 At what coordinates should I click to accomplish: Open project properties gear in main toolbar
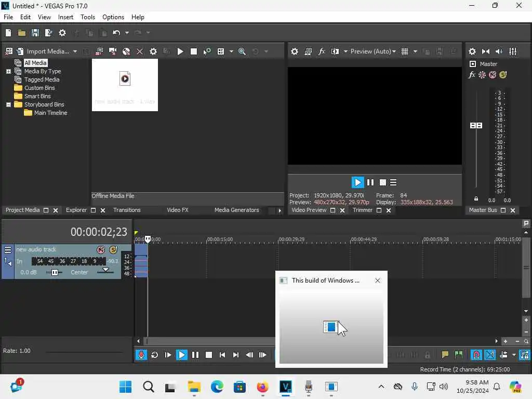pos(62,33)
